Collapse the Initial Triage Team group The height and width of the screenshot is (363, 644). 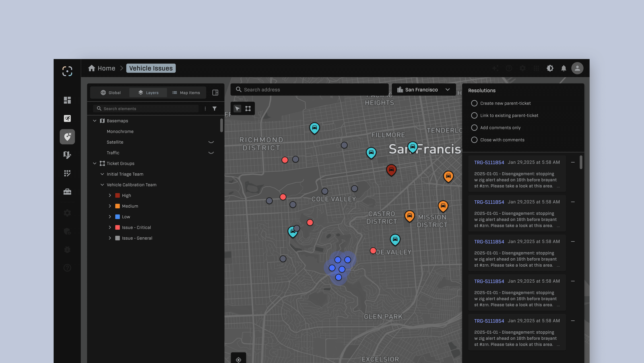point(102,174)
